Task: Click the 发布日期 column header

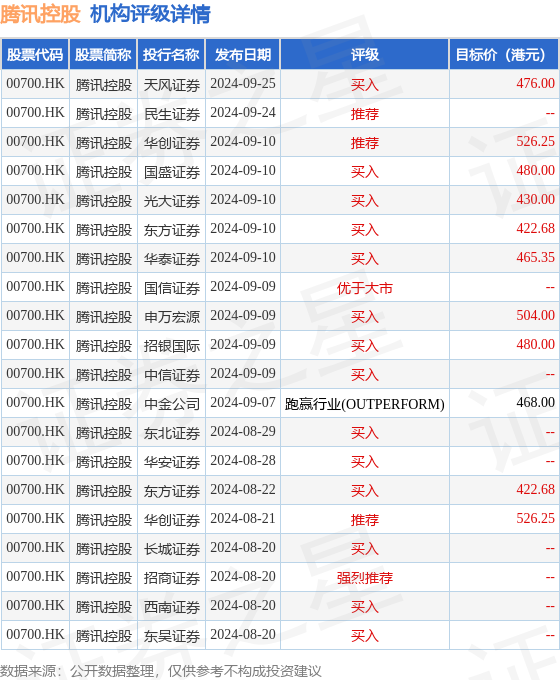Action: (243, 55)
